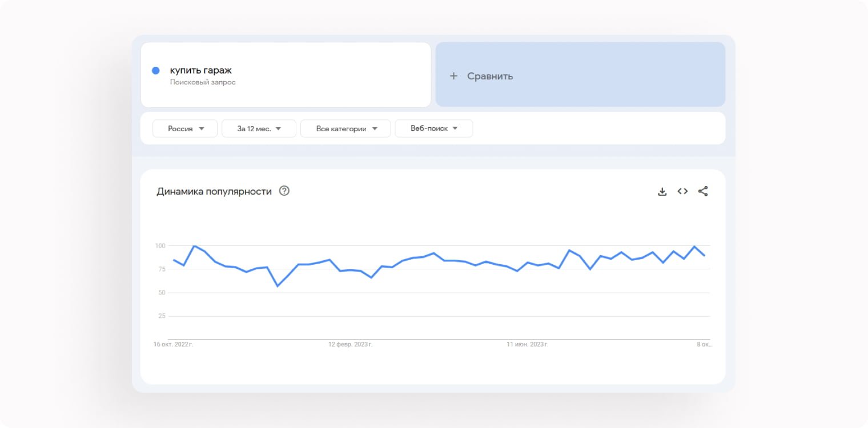Click the 12 февр. 2023 г. axis label
This screenshot has height=428, width=868.
350,345
